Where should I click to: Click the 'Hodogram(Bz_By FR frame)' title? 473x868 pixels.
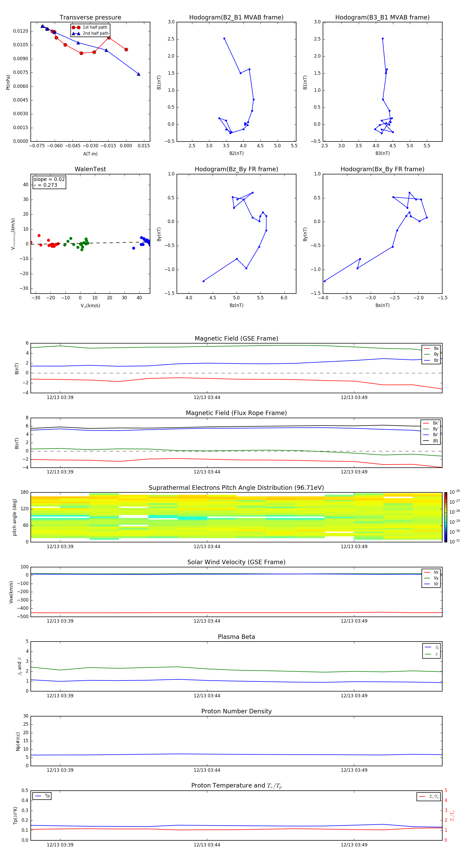(236, 169)
